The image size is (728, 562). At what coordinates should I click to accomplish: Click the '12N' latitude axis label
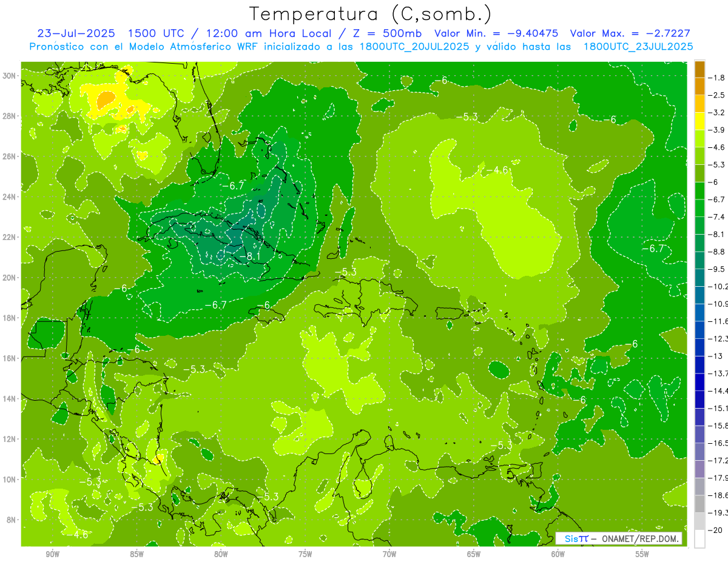[x=10, y=439]
